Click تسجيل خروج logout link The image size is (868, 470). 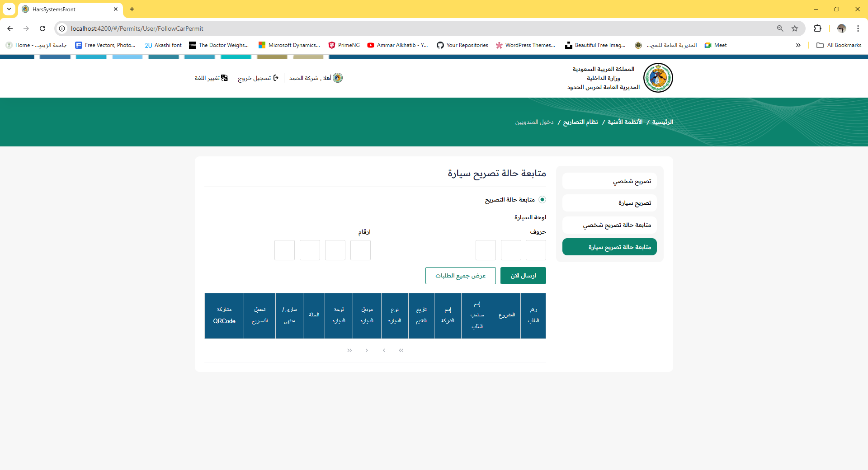click(258, 78)
